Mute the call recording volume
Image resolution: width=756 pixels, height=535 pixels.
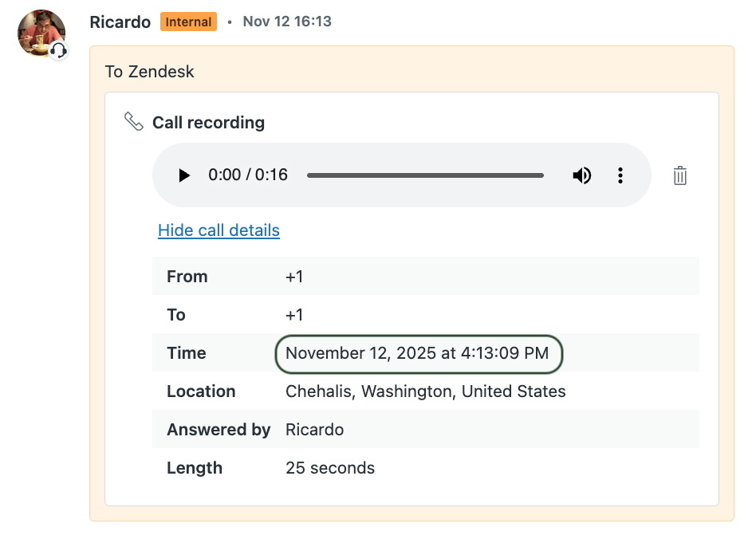(582, 175)
